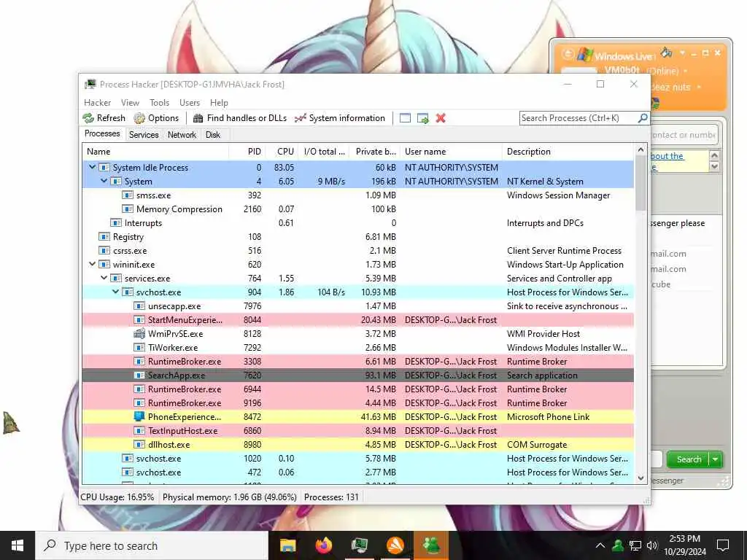The width and height of the screenshot is (747, 560).
Task: Sort by the Name column header
Action: coord(155,152)
